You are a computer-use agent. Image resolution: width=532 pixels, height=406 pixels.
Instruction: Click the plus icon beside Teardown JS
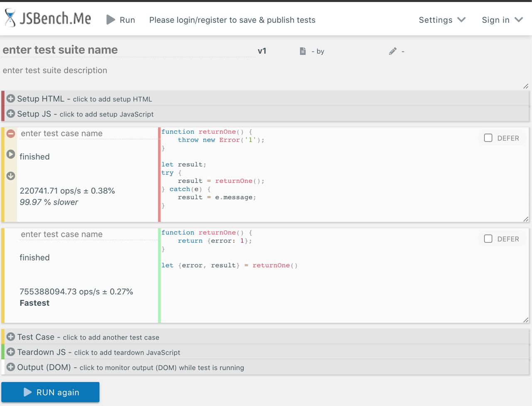(x=11, y=352)
